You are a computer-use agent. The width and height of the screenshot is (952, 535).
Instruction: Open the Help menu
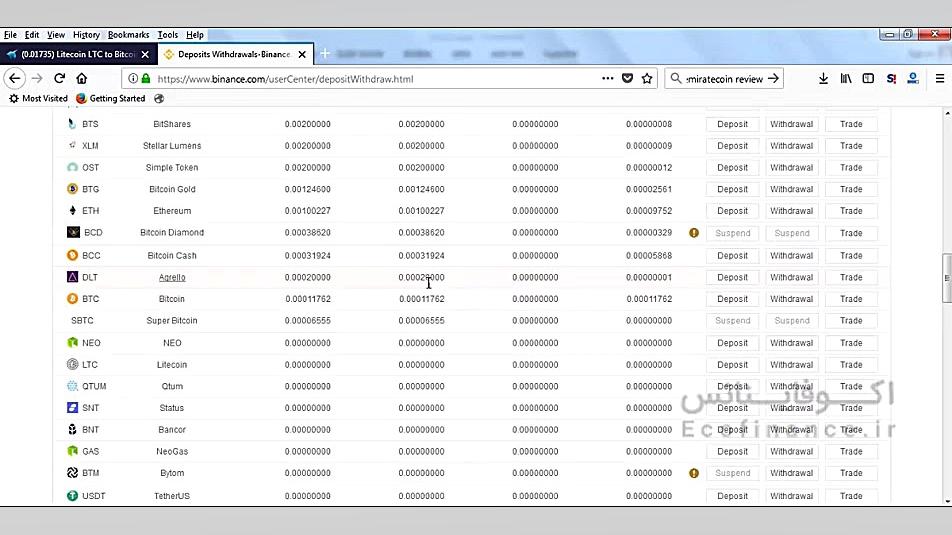tap(194, 35)
